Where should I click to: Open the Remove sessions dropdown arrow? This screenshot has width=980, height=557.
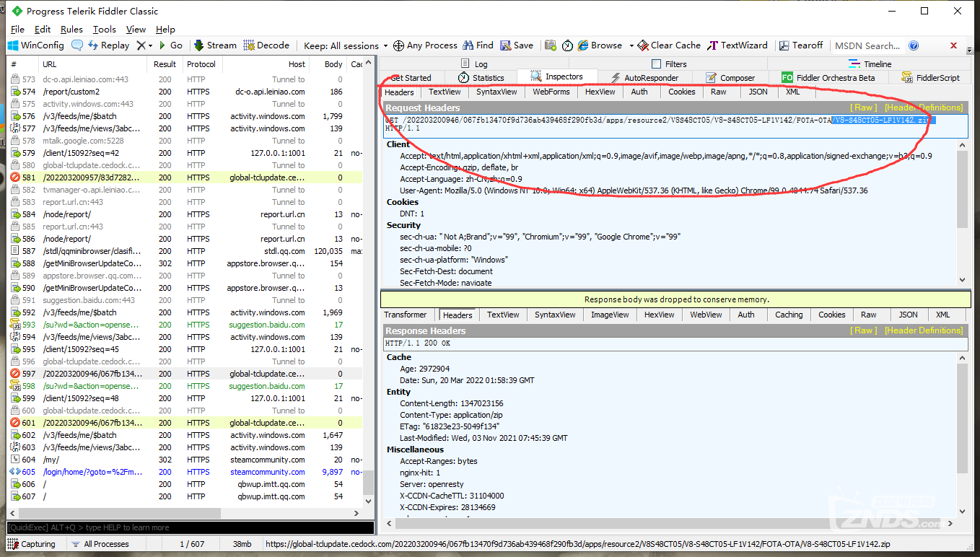click(149, 45)
